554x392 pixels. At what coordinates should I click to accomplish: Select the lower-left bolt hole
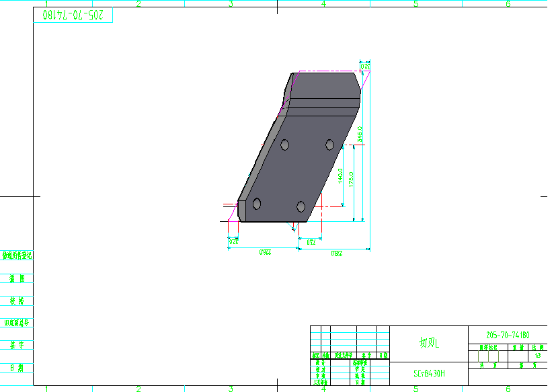[x=257, y=204]
